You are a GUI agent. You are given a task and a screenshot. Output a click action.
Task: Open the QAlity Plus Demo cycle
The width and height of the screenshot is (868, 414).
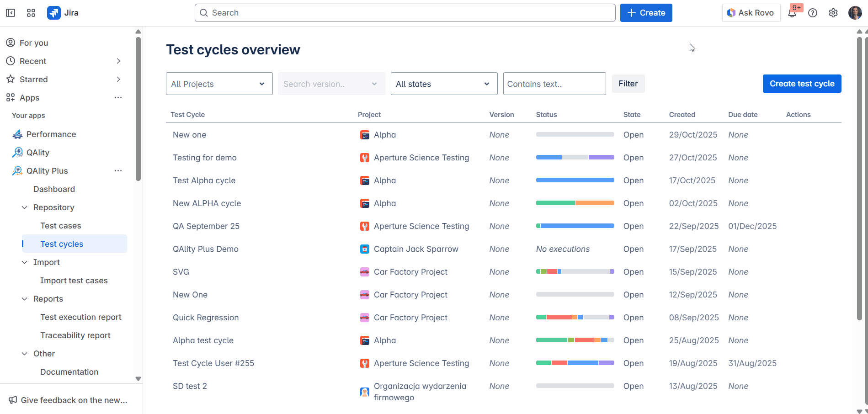click(206, 249)
